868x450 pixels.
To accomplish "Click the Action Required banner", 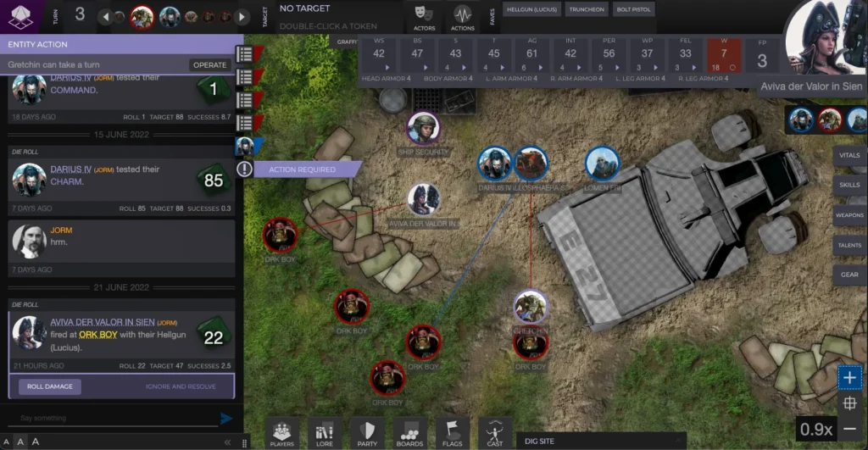I will (303, 169).
